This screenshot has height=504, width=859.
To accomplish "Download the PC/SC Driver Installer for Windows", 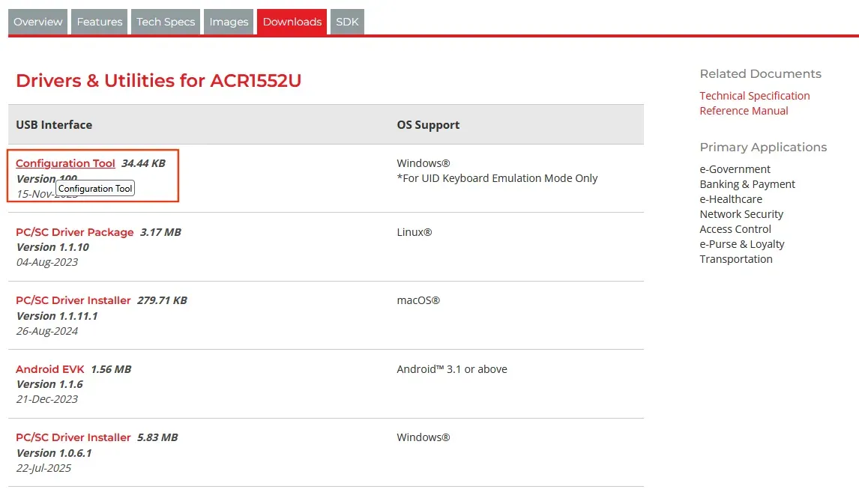I will point(73,437).
